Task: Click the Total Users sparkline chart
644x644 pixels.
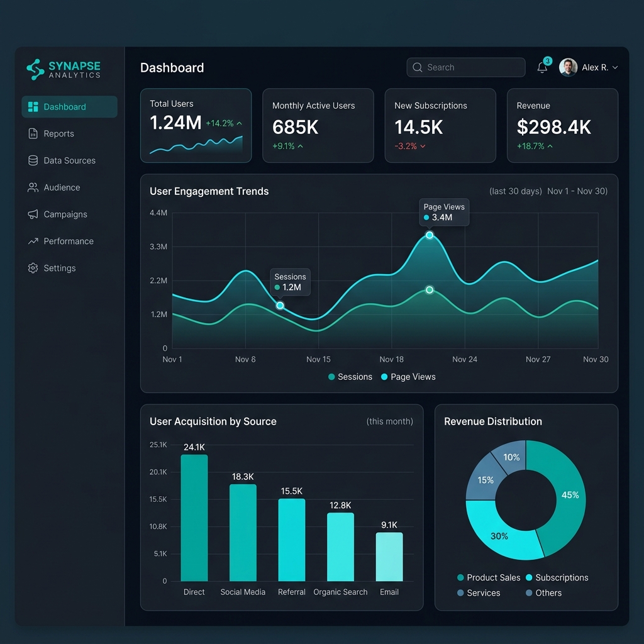Action: 196,145
